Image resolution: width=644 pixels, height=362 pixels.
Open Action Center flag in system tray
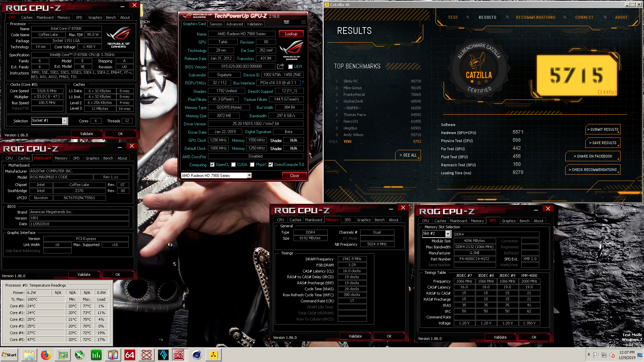(596, 355)
